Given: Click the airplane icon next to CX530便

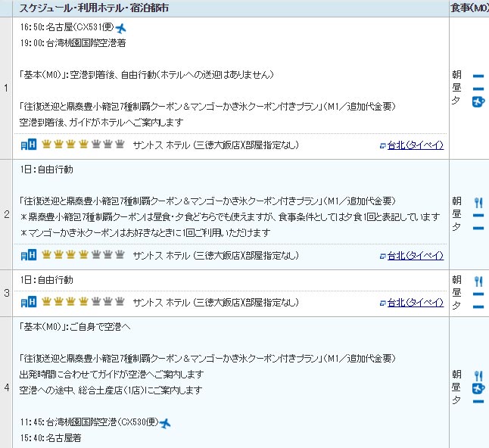Looking at the screenshot, I should 165,423.
